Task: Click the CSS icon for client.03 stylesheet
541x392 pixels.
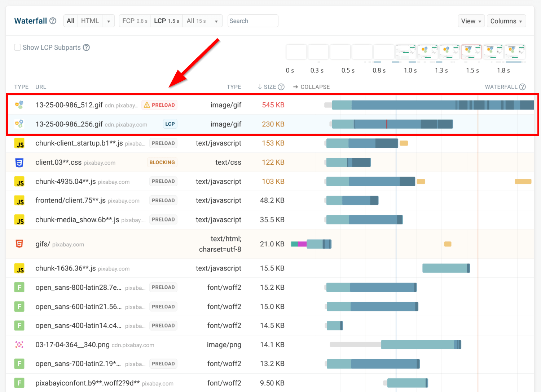Action: pyautogui.click(x=19, y=162)
